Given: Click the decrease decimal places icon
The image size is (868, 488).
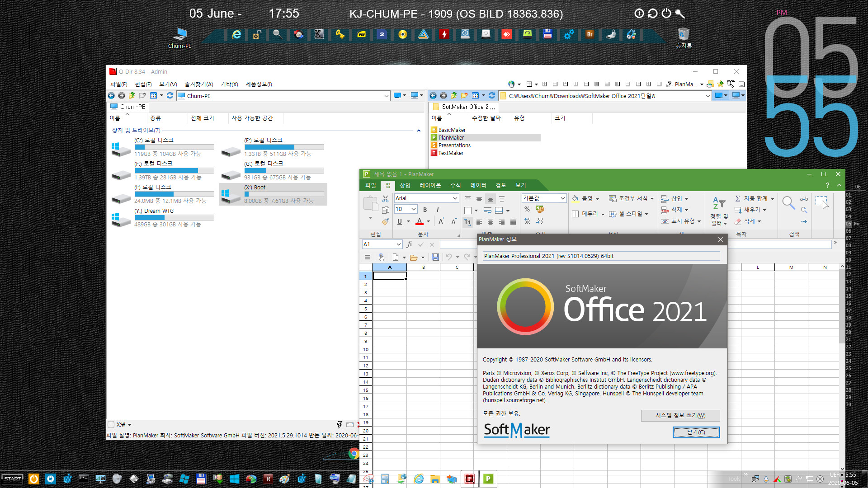Looking at the screenshot, I should click(539, 221).
